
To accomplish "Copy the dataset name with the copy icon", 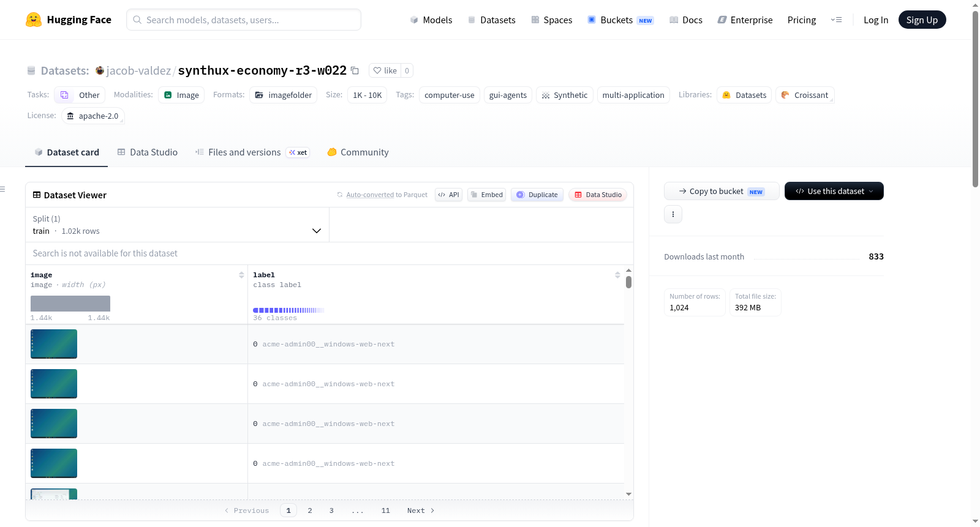I will pos(355,70).
